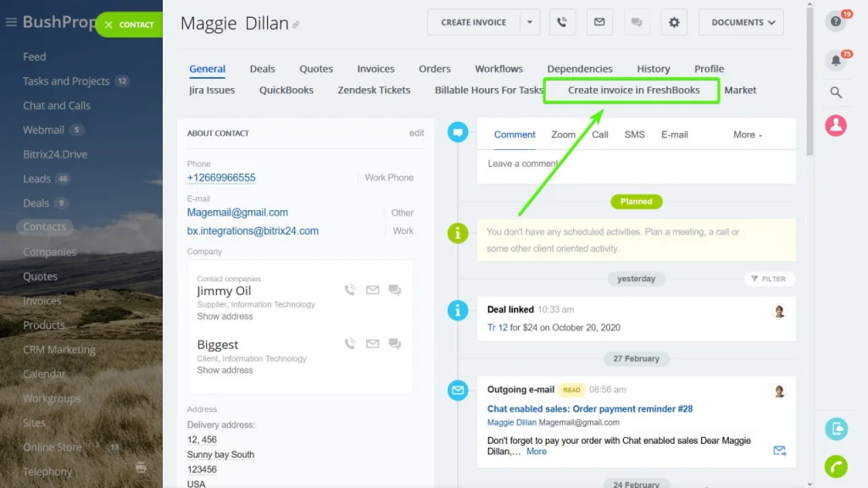This screenshot has height=488, width=868.
Task: Click the search magnifier icon
Action: click(836, 92)
